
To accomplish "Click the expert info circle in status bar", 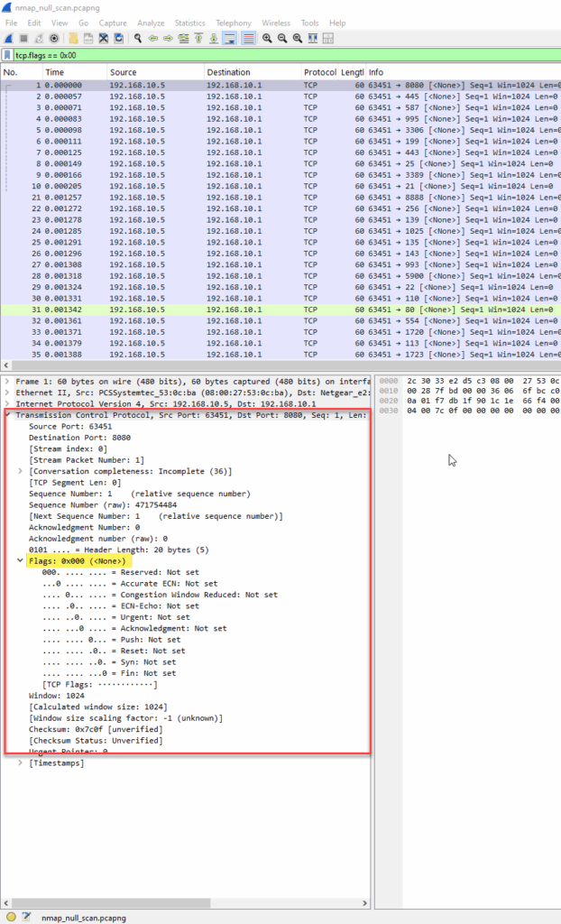I will pos(11,917).
